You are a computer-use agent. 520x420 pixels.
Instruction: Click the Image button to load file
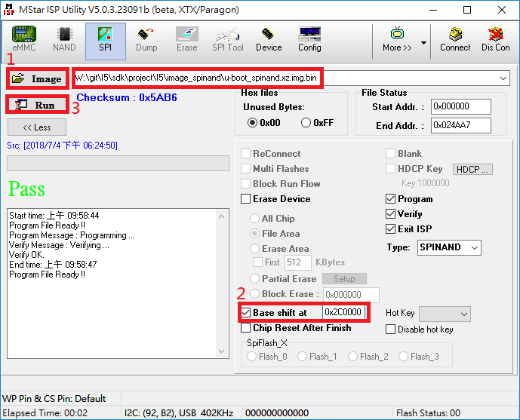pyautogui.click(x=36, y=78)
